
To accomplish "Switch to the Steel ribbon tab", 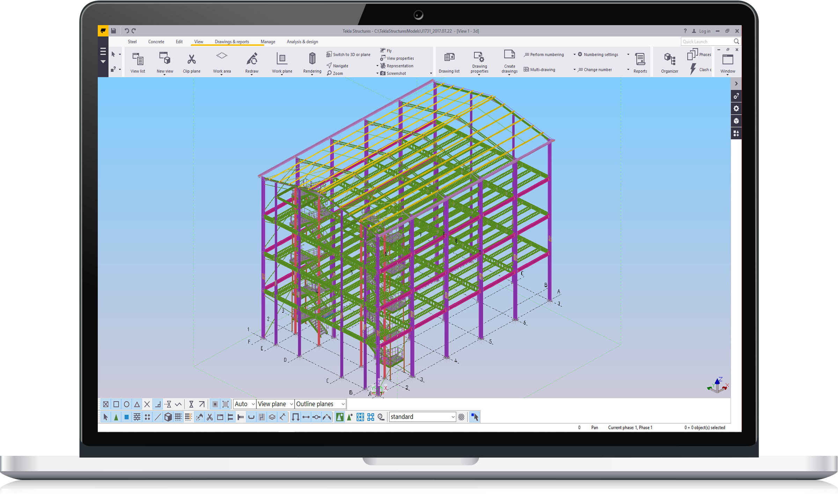I will pos(132,42).
